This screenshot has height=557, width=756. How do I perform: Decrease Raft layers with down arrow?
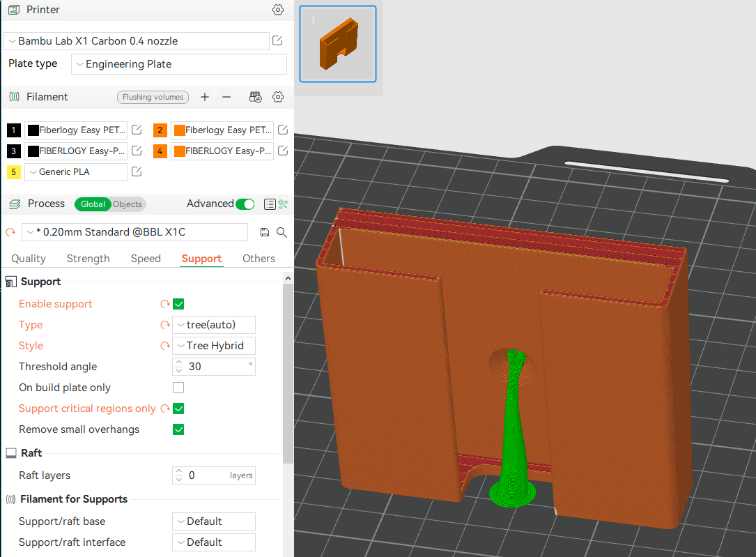tap(179, 480)
